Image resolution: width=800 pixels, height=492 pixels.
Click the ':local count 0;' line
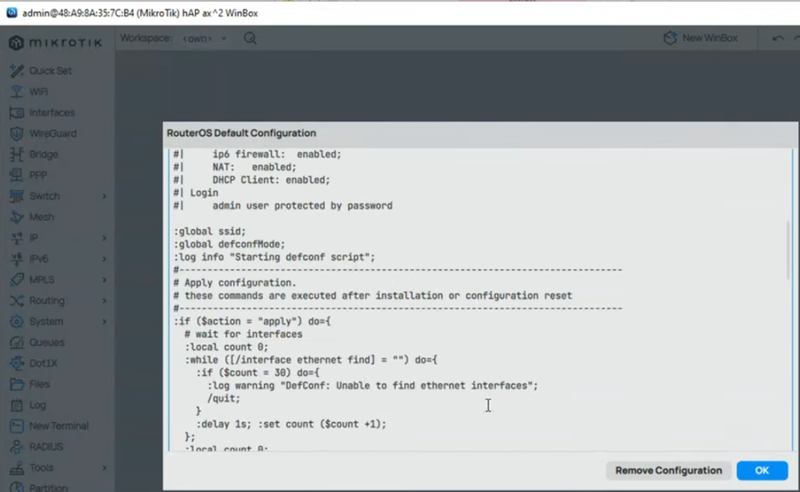point(226,347)
